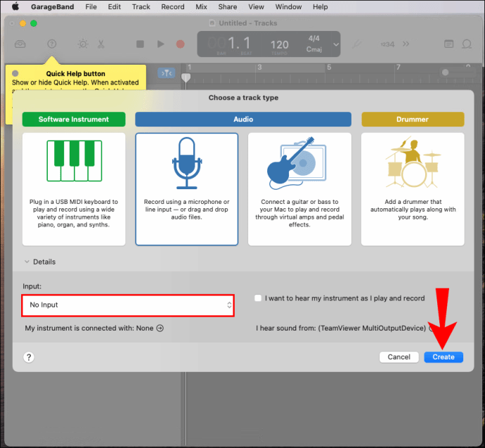This screenshot has height=448, width=485.
Task: Open the Library panel icon
Action: [x=20, y=44]
